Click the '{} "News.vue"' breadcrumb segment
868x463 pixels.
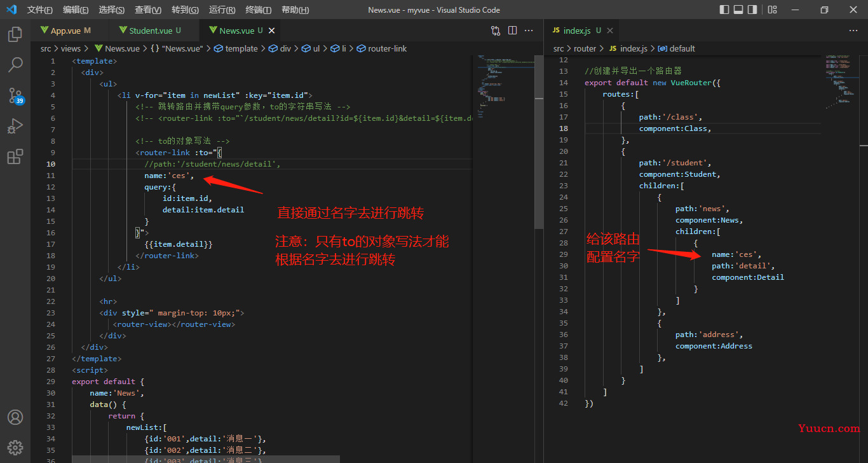point(176,48)
